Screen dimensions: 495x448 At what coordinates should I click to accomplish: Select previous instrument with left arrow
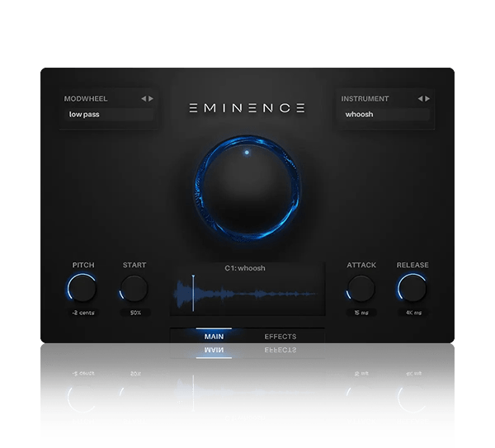[x=420, y=99]
